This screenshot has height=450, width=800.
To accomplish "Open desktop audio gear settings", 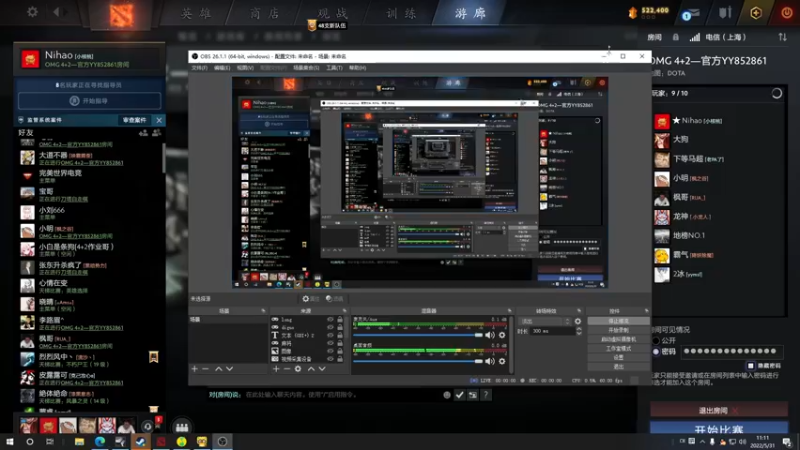I will (502, 361).
